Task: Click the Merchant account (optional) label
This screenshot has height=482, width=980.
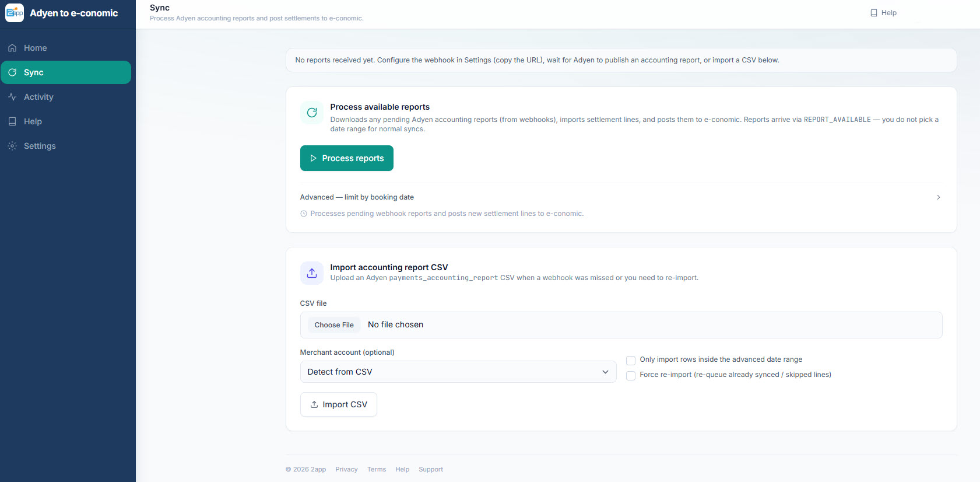Action: pyautogui.click(x=347, y=352)
